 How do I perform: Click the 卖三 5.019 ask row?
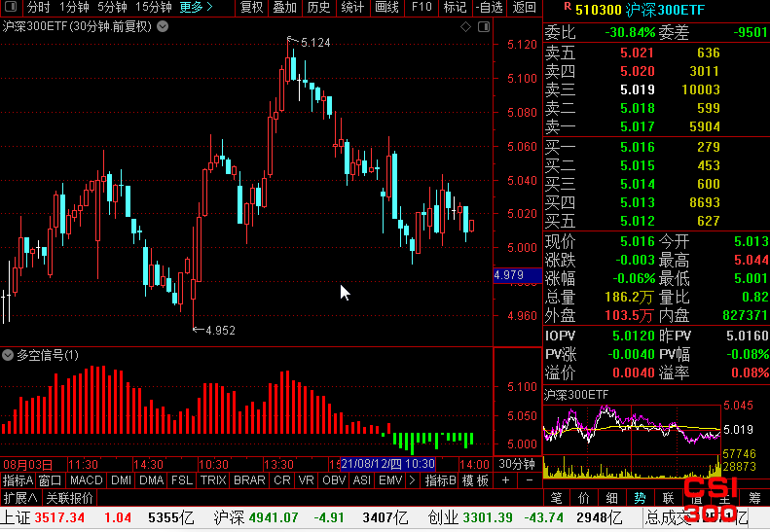(x=656, y=89)
